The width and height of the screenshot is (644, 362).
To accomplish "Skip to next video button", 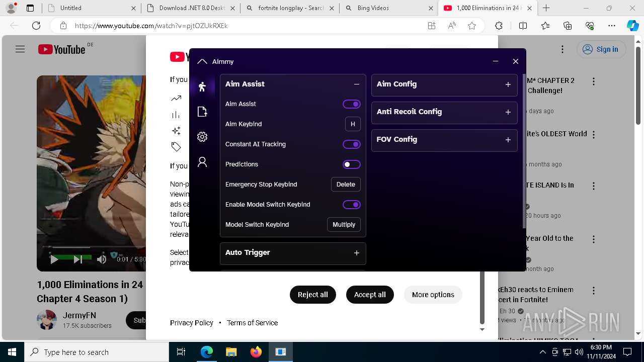I will coord(77,259).
